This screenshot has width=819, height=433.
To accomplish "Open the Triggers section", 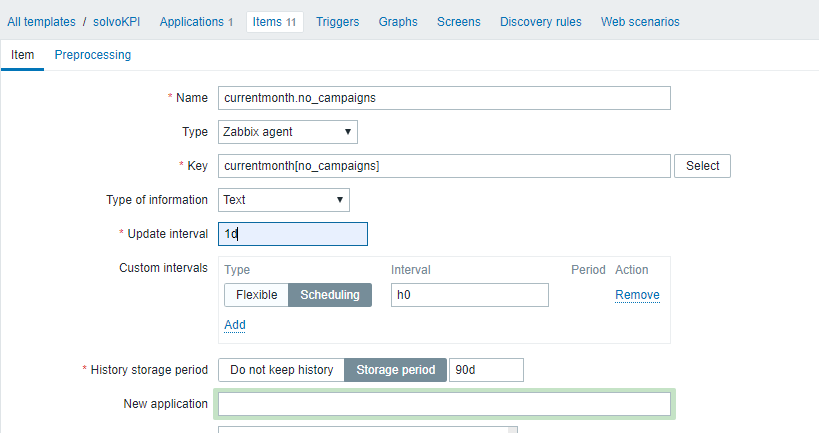I will [338, 21].
